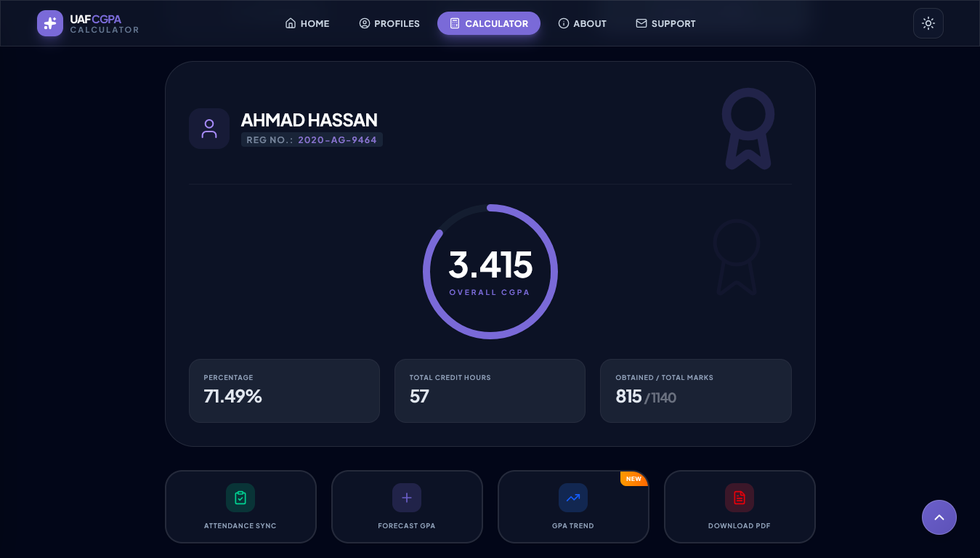Viewport: 980px width, 558px height.
Task: Select the Forecast GPA plus icon
Action: pos(407,498)
